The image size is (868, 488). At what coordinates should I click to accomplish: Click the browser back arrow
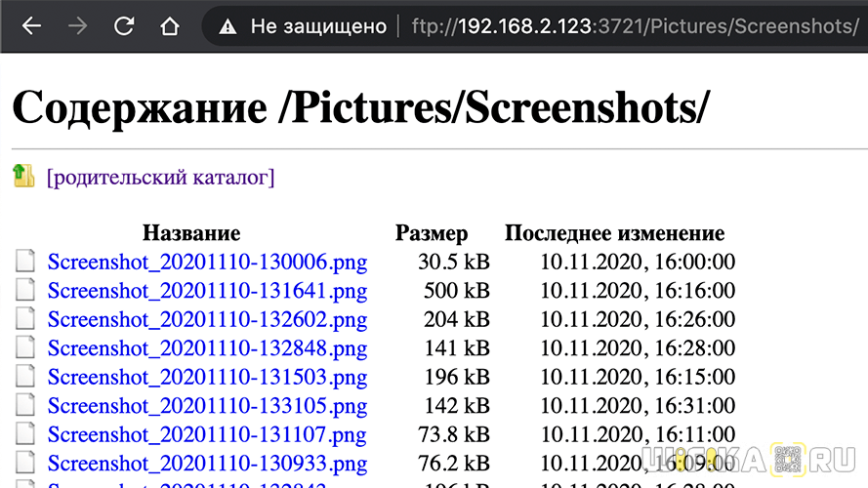[x=31, y=26]
